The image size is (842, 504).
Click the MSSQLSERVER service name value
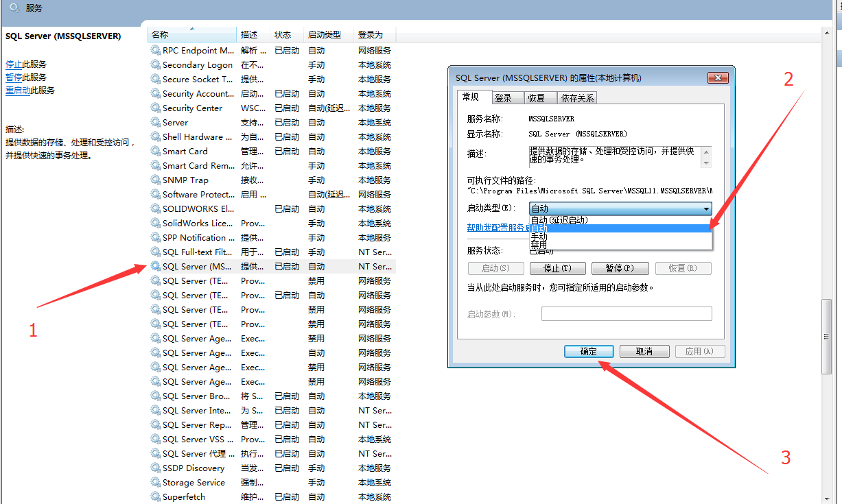[552, 119]
